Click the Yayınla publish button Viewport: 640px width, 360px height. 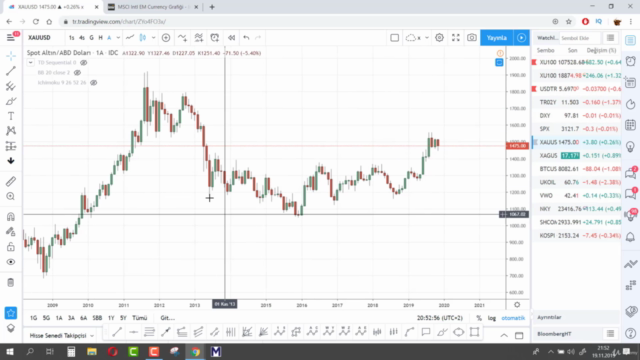click(497, 38)
